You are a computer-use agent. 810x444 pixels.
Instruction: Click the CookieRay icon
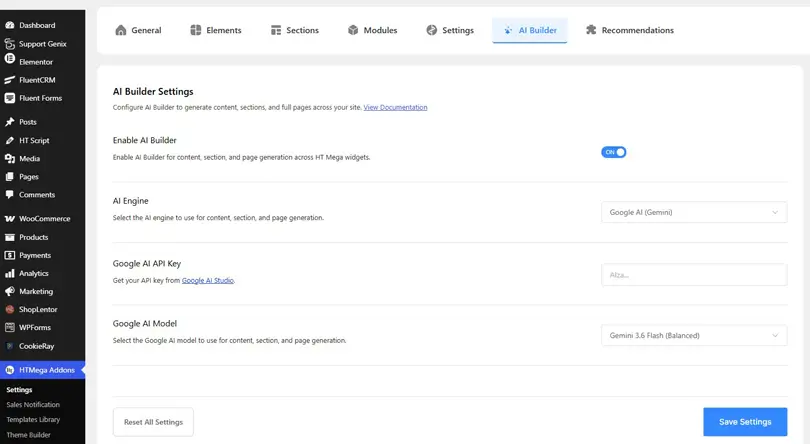pyautogui.click(x=9, y=346)
